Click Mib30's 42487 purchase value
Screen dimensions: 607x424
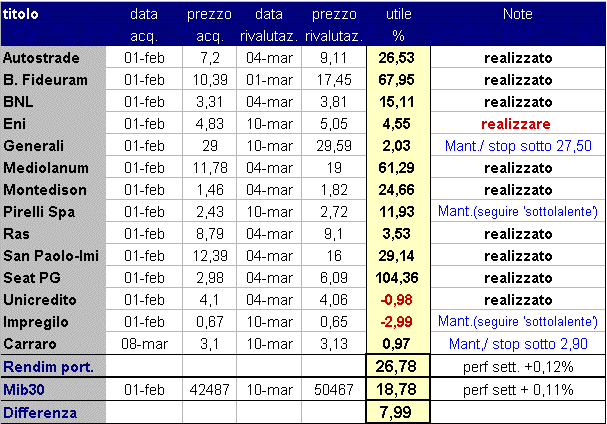209,390
